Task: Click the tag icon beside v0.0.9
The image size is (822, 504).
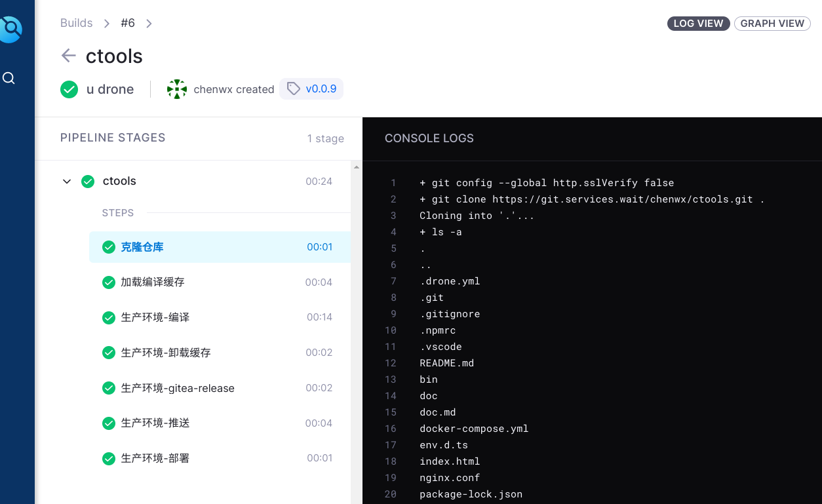Action: click(294, 89)
